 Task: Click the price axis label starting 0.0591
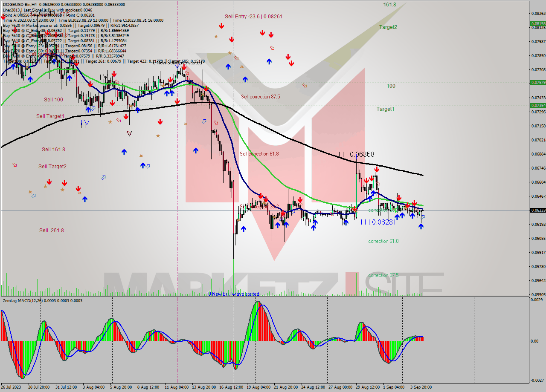(x=539, y=252)
